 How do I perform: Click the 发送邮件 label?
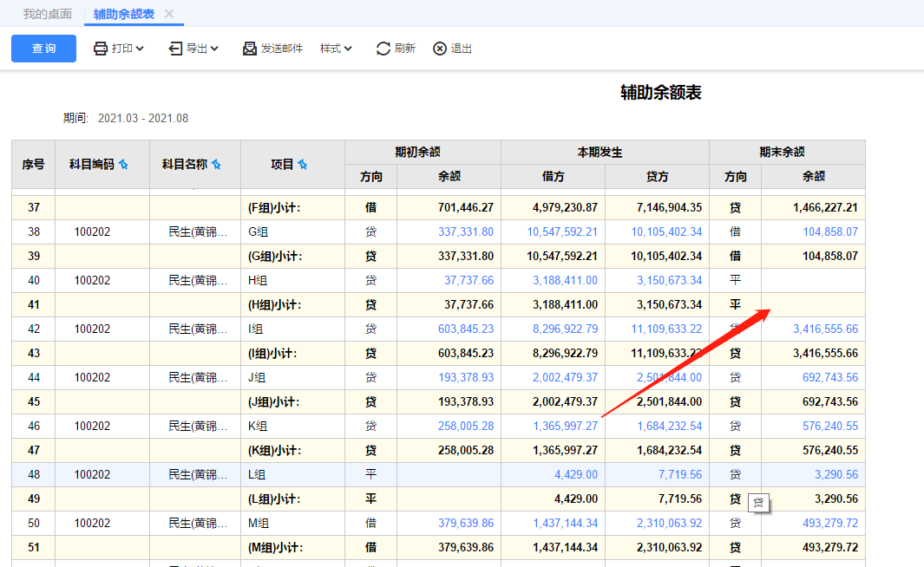click(282, 49)
